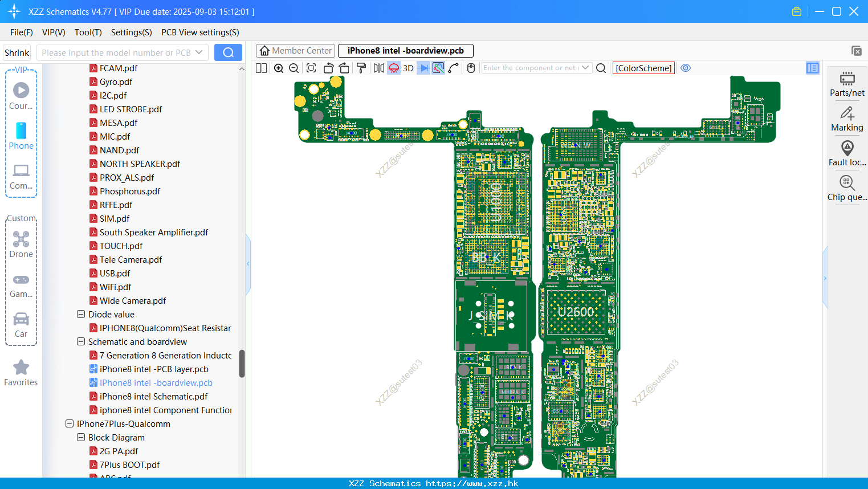Open the File(F) menu
The width and height of the screenshot is (868, 489).
coord(22,32)
